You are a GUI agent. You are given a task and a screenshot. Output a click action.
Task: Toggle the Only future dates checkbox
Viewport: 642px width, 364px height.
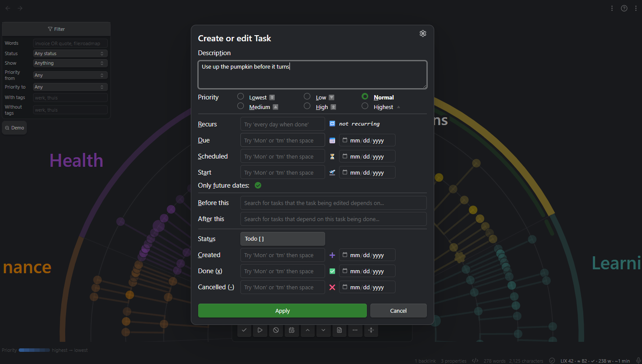pyautogui.click(x=258, y=185)
